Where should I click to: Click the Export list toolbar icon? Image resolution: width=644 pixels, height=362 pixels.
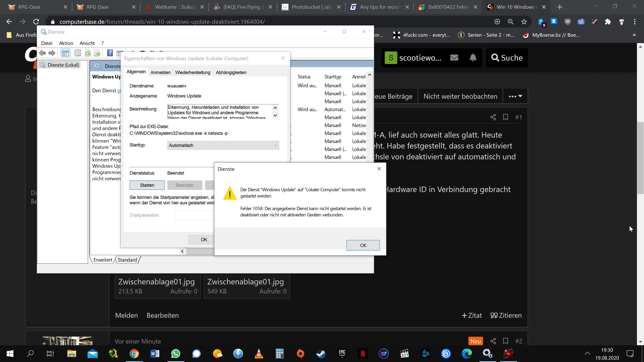pos(97,53)
